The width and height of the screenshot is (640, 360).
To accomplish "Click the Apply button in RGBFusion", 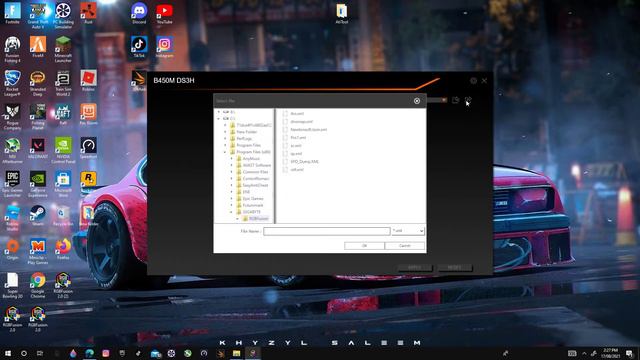I will point(415,268).
